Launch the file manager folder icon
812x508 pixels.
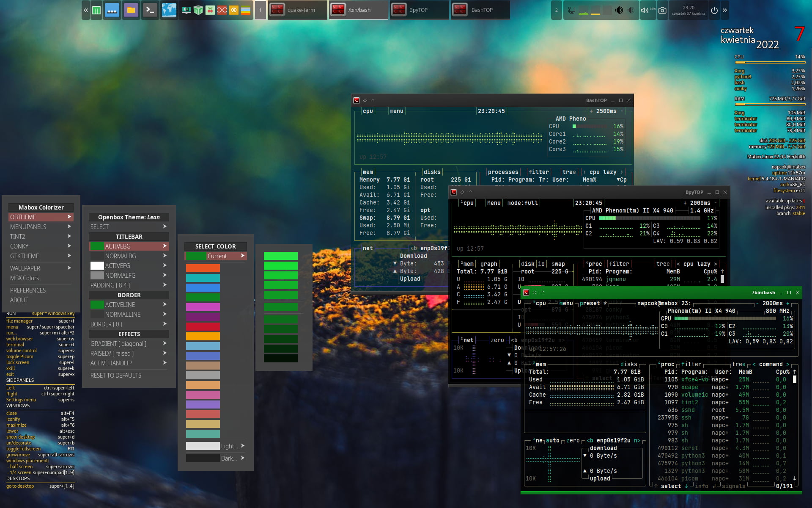click(131, 10)
